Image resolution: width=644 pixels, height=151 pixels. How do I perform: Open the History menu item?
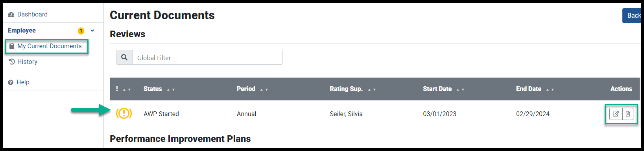coord(27,62)
